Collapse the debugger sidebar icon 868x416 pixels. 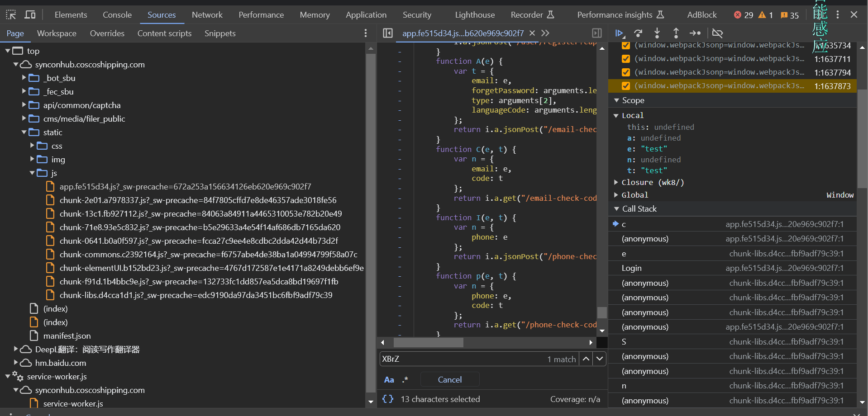click(597, 33)
